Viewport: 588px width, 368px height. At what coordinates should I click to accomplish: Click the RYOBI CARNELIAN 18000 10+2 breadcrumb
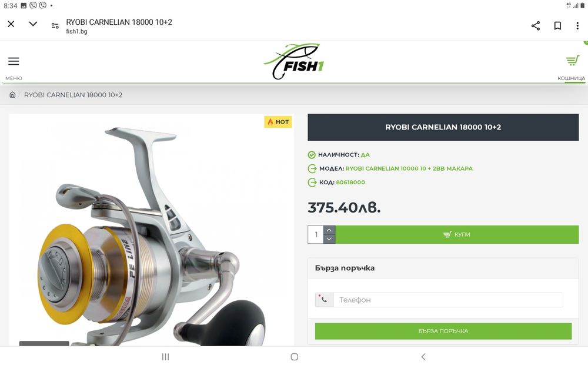[x=73, y=95]
